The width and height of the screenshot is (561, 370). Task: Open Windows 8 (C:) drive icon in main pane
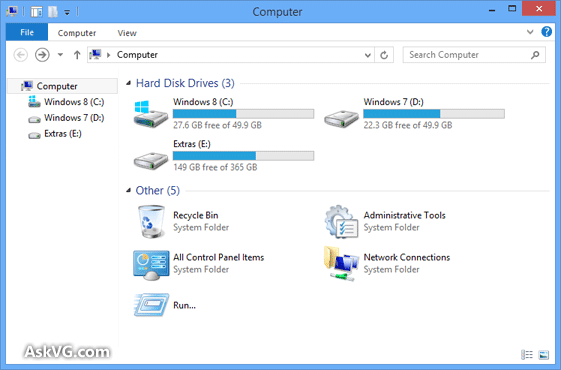151,114
